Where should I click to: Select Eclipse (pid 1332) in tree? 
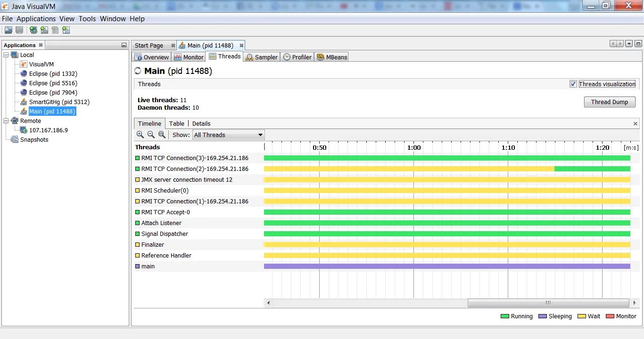click(53, 73)
